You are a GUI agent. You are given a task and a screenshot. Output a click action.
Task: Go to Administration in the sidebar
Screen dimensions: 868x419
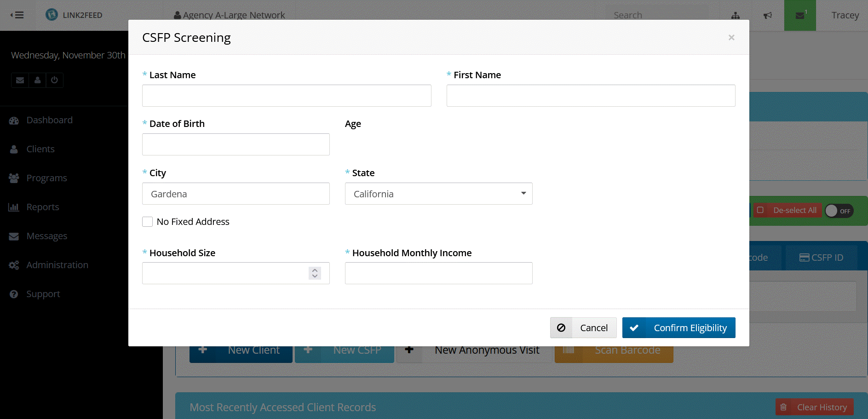coord(57,265)
